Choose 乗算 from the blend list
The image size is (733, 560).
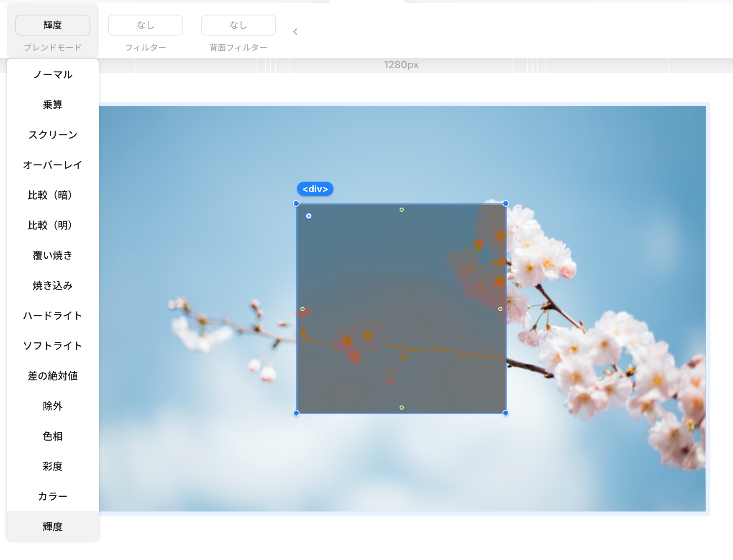pyautogui.click(x=53, y=105)
